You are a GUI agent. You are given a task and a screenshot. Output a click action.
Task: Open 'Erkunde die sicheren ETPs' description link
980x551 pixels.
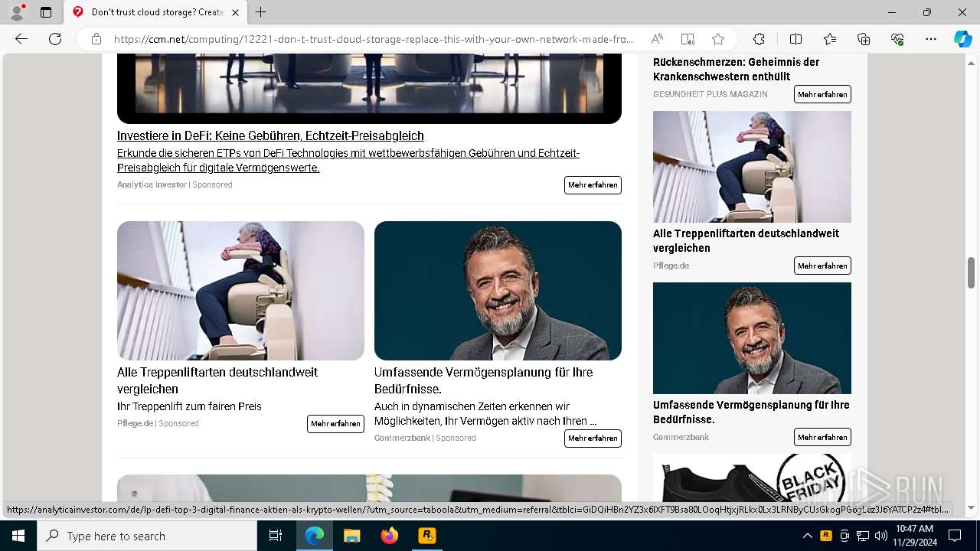point(348,160)
